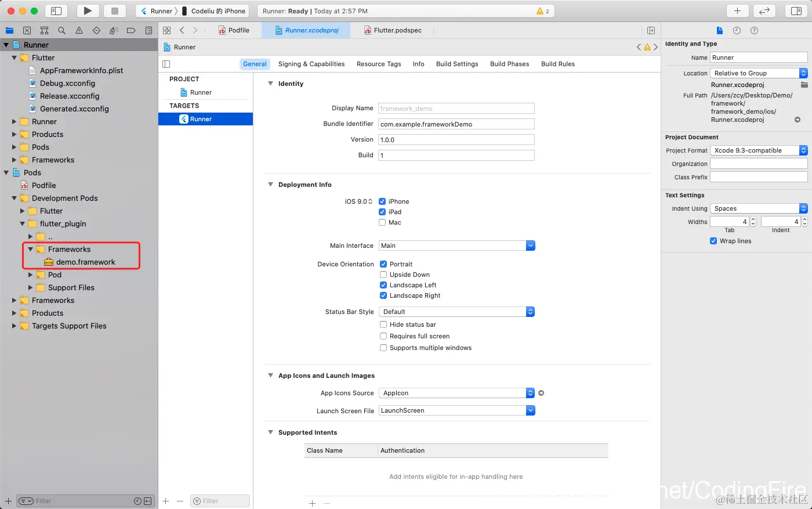Click the warnings badge showing 2
Viewport: 812px width, 509px height.
pos(543,11)
